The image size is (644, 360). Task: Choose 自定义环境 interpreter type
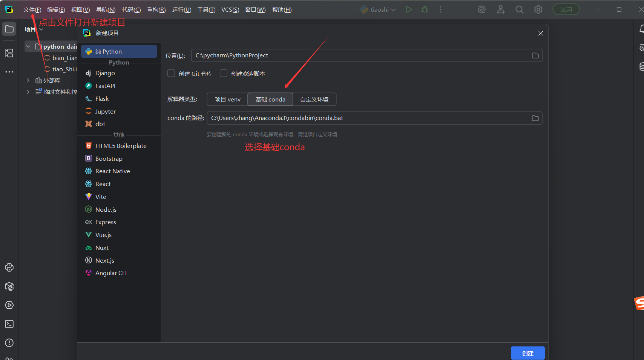coord(314,100)
